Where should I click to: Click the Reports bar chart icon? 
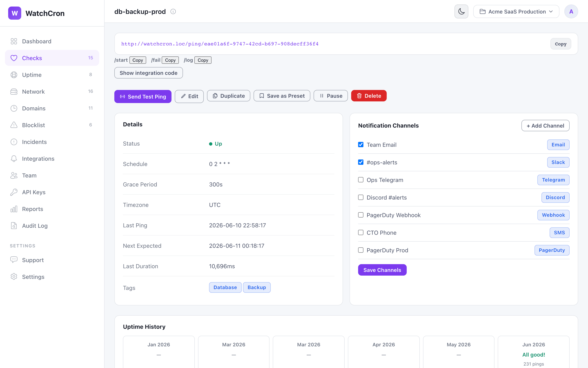(14, 209)
